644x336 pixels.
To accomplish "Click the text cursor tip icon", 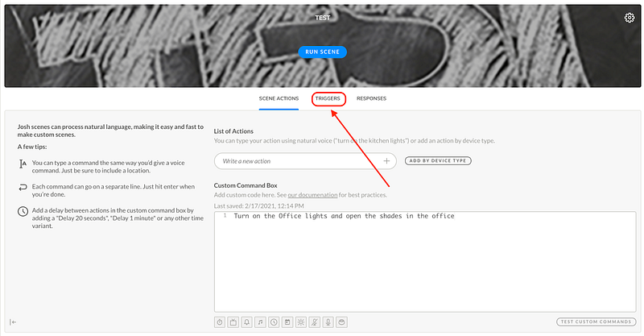I will point(23,164).
